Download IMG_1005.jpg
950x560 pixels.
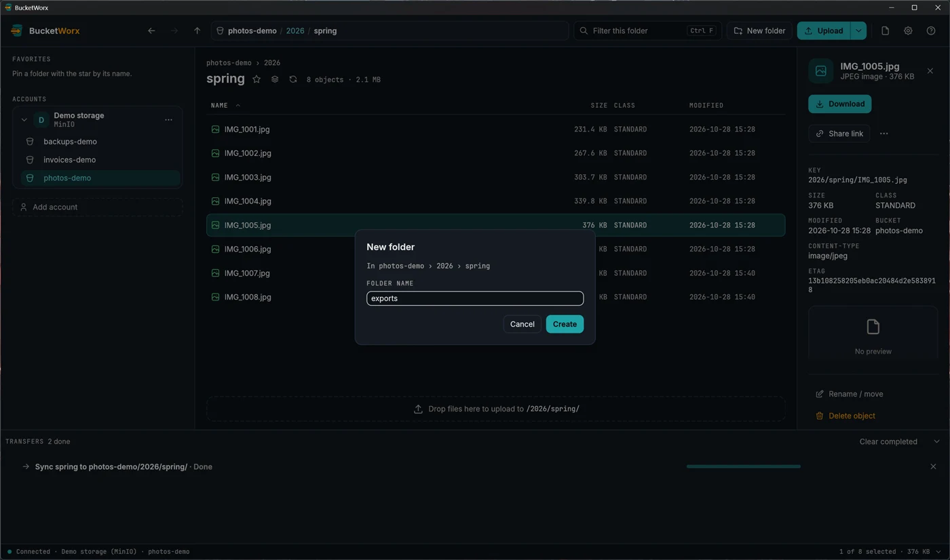coord(839,104)
